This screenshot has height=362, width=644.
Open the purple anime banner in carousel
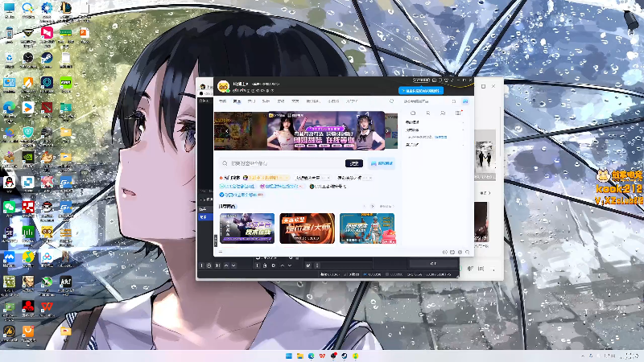tap(327, 130)
